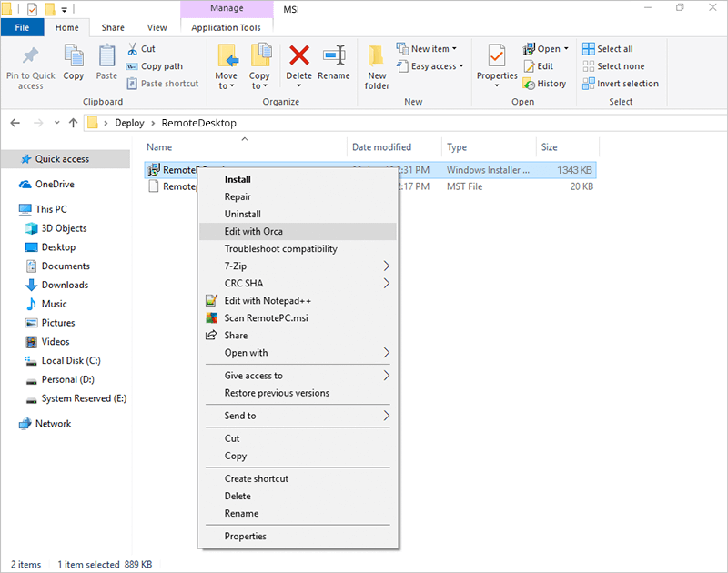The image size is (728, 573).
Task: Click Invert selection button
Action: [620, 84]
